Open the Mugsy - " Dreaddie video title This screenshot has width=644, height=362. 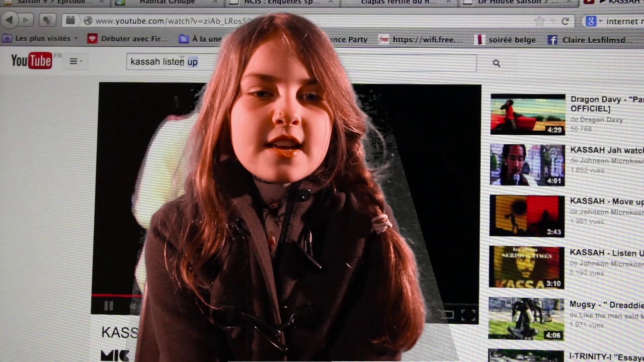[x=607, y=304]
